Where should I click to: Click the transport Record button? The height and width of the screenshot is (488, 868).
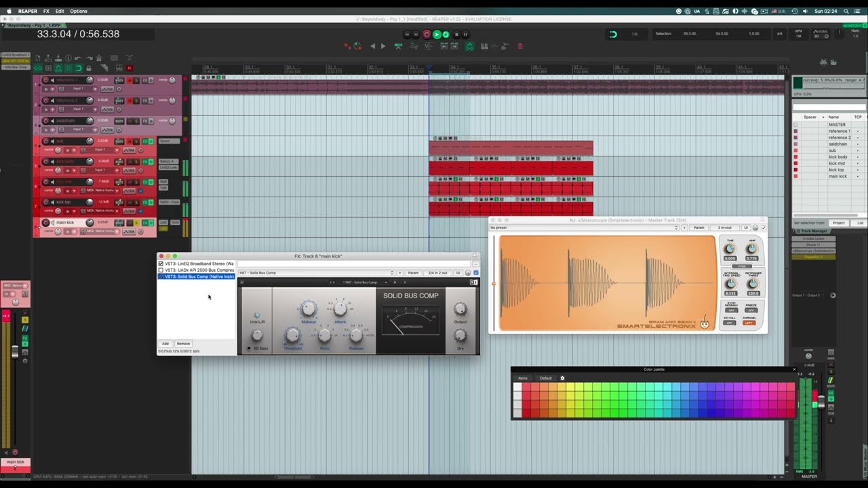[x=427, y=35]
